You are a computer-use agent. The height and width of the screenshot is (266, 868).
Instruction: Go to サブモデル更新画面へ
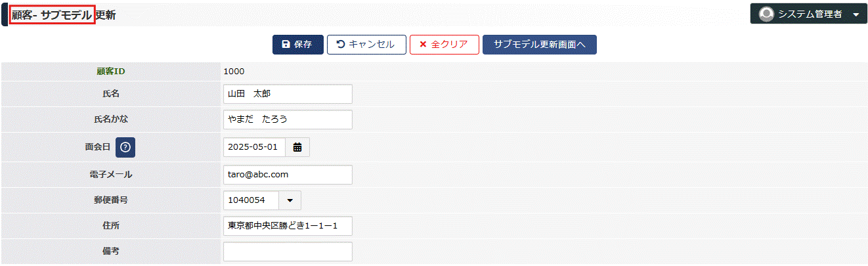coord(540,45)
